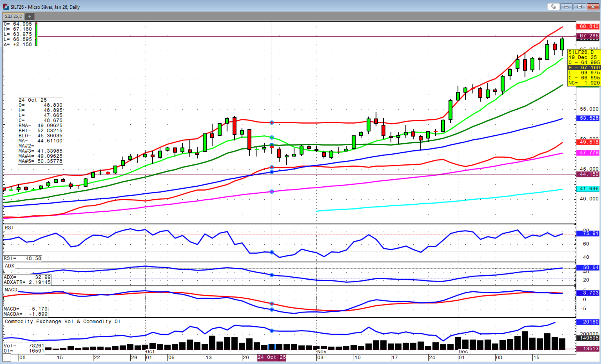This screenshot has width=601, height=364.
Task: Minimize the chart window
Action: tap(566, 7)
